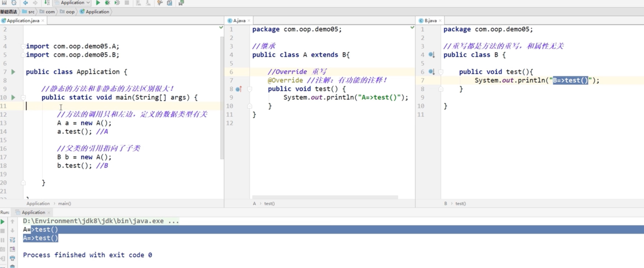This screenshot has height=268, width=644.
Task: Open Project Structure settings icon
Action: (x=169, y=3)
